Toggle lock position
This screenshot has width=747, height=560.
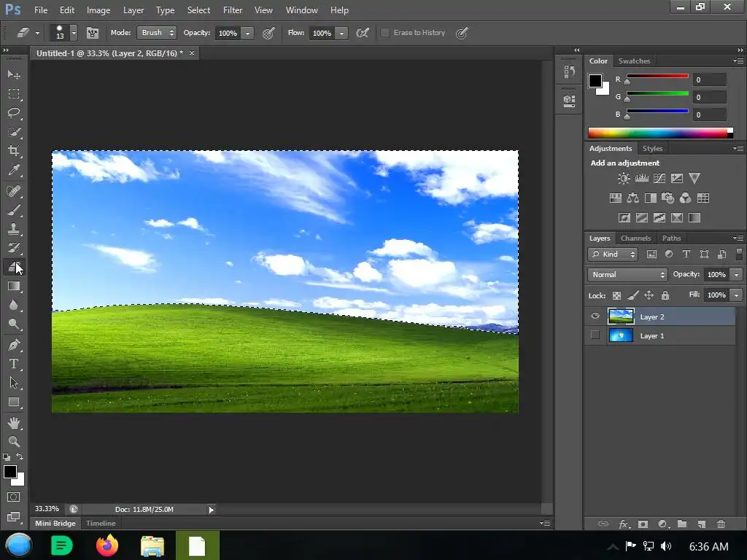[649, 296]
